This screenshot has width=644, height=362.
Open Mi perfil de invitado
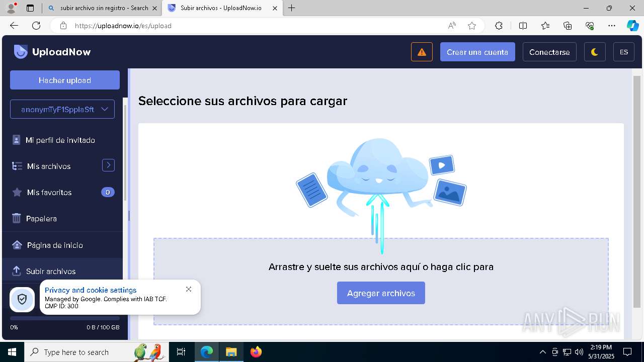click(60, 140)
